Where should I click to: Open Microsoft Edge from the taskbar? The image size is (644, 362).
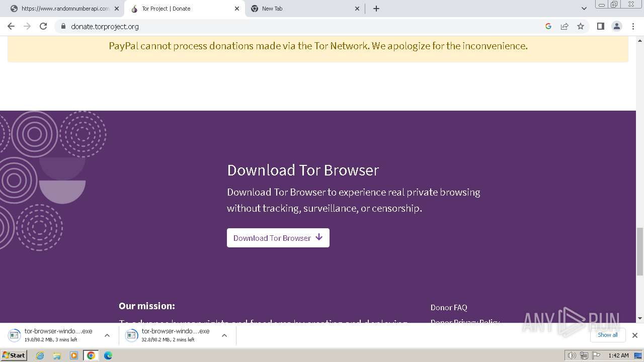pyautogui.click(x=108, y=355)
